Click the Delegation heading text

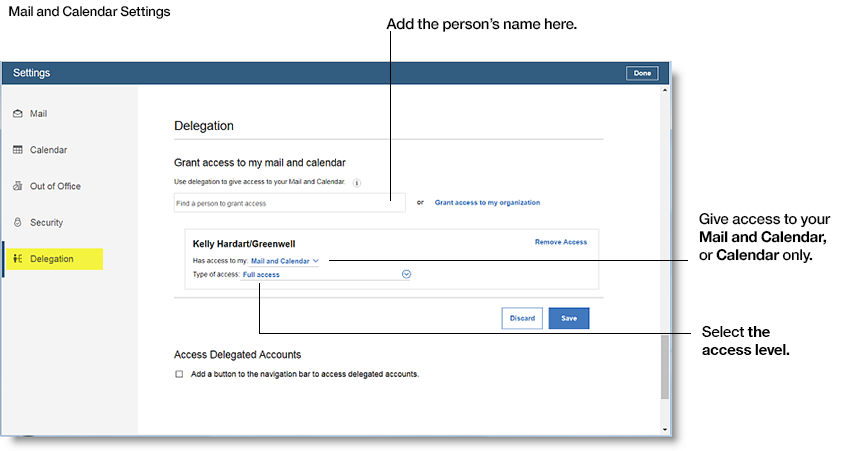pyautogui.click(x=203, y=126)
